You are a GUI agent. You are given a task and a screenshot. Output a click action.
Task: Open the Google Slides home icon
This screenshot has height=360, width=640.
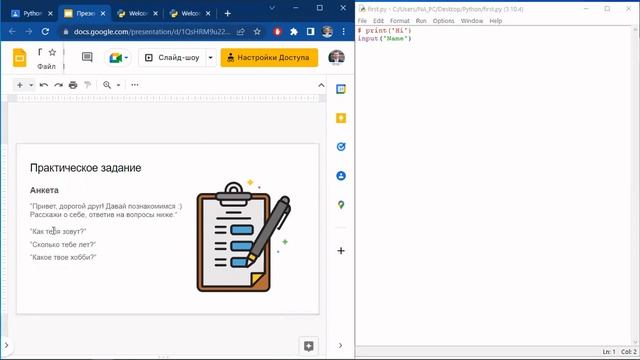point(20,58)
